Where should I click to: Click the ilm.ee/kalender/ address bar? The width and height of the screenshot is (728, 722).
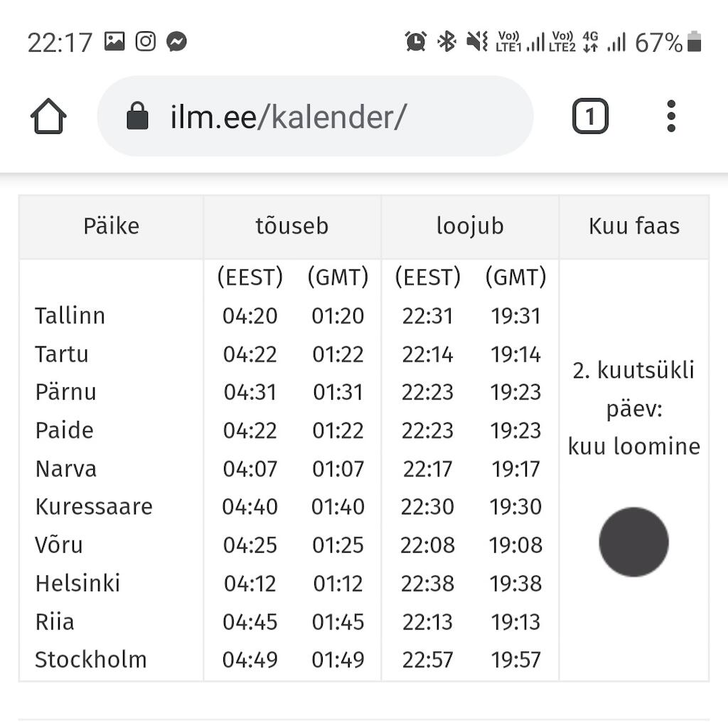coord(315,116)
